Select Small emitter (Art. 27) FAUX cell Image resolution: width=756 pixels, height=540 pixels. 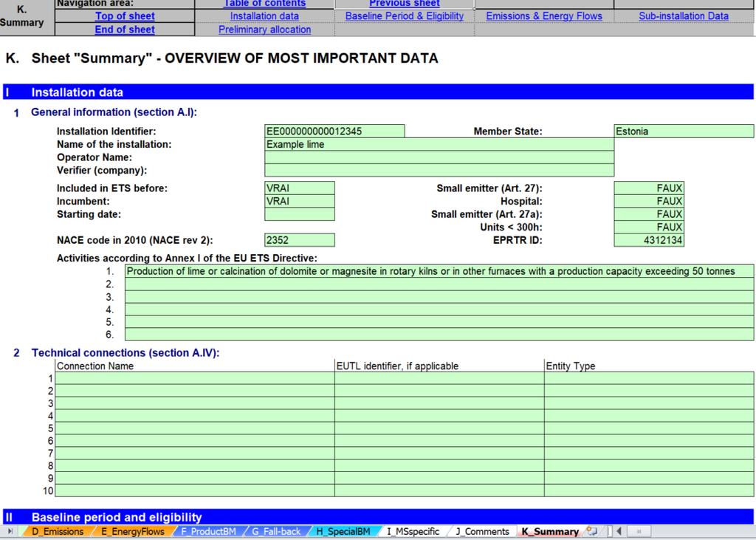pyautogui.click(x=649, y=188)
